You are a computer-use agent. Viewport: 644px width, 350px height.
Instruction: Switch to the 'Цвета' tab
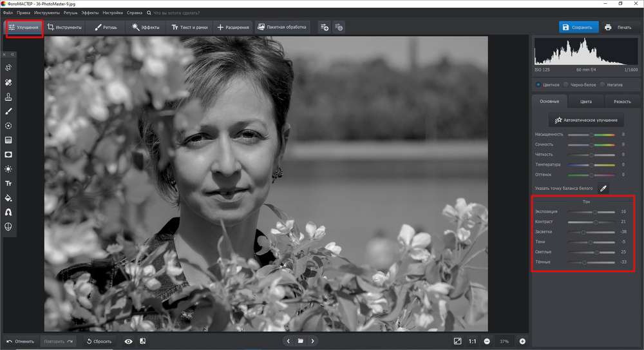click(x=586, y=101)
